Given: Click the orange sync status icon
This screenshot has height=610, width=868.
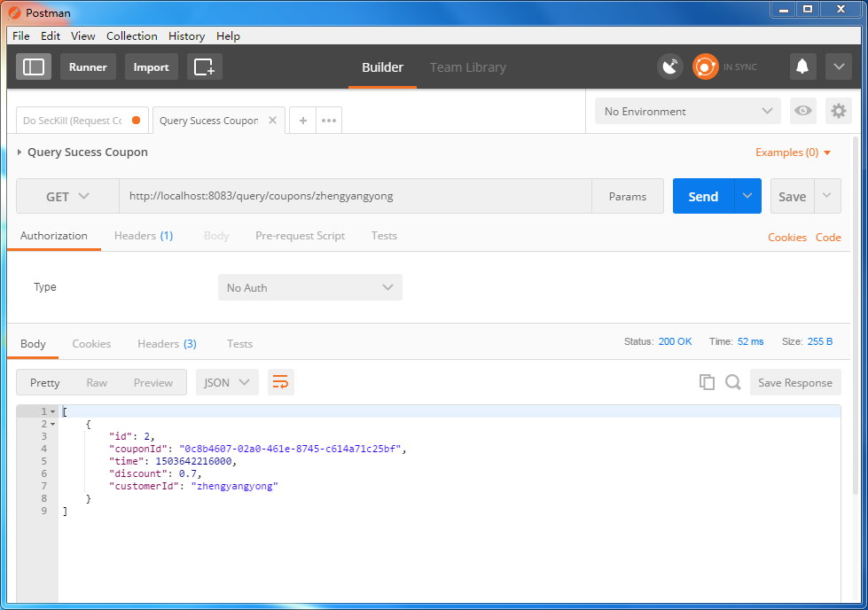Looking at the screenshot, I should [705, 66].
